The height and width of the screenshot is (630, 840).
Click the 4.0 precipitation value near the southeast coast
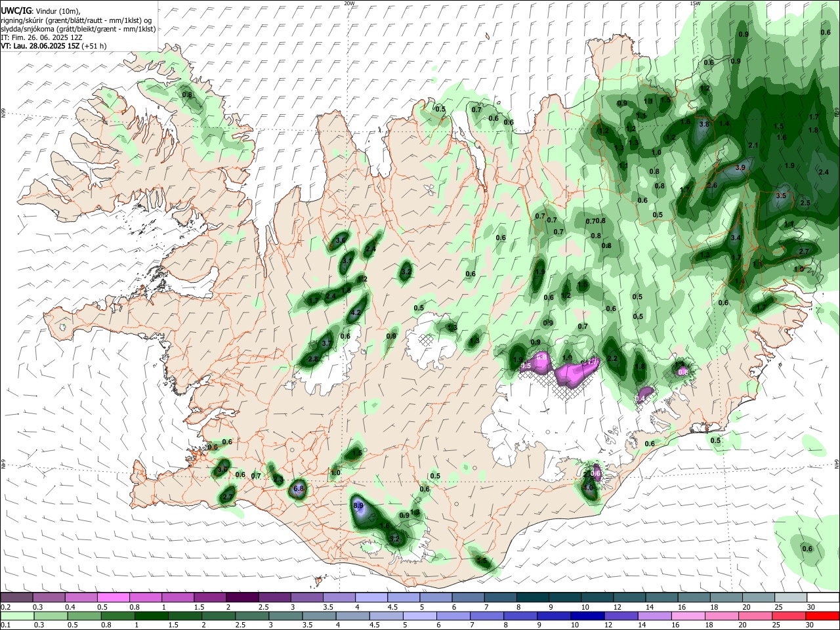click(x=588, y=488)
